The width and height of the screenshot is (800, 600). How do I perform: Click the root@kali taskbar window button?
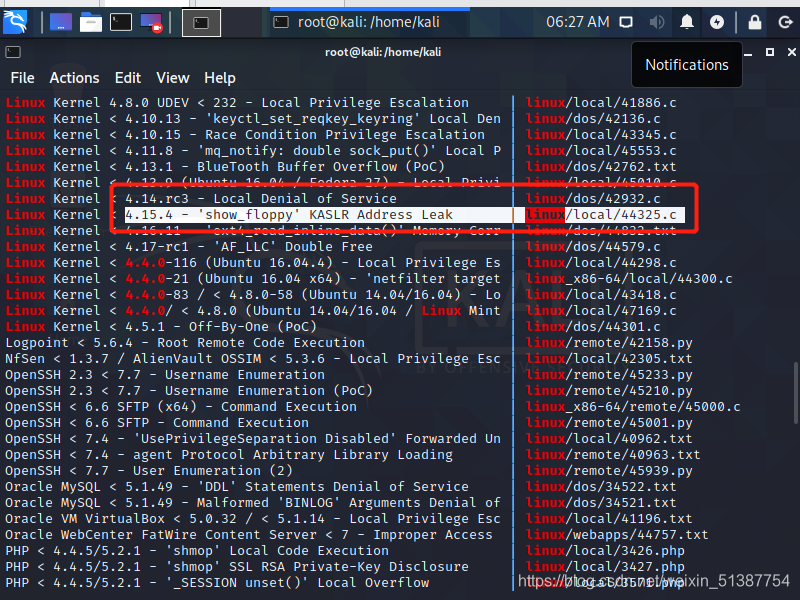click(370, 22)
